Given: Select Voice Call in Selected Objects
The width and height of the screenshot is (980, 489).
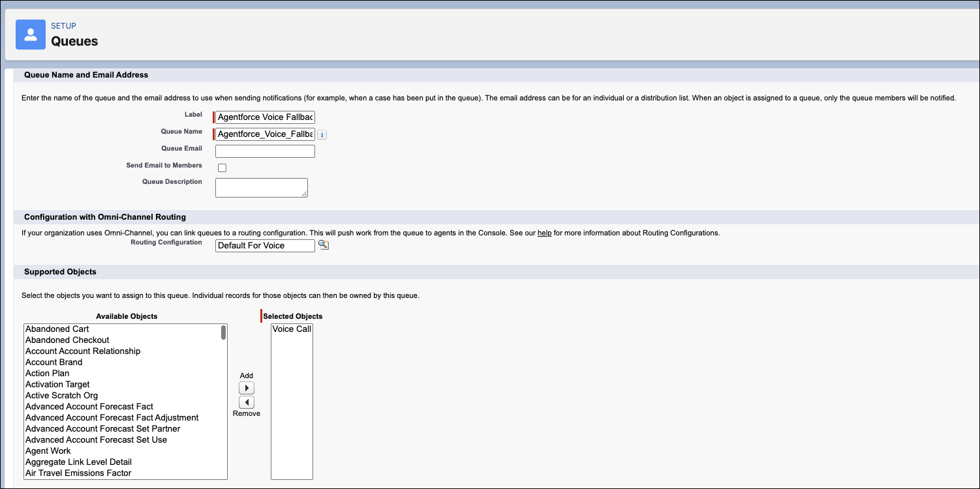Looking at the screenshot, I should tap(292, 329).
